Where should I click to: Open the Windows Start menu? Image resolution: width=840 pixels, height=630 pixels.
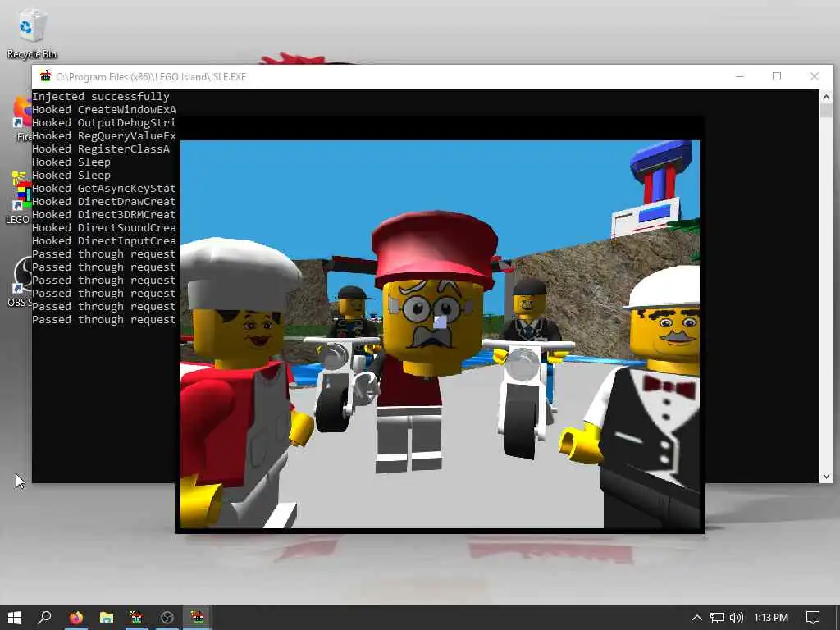click(15, 618)
